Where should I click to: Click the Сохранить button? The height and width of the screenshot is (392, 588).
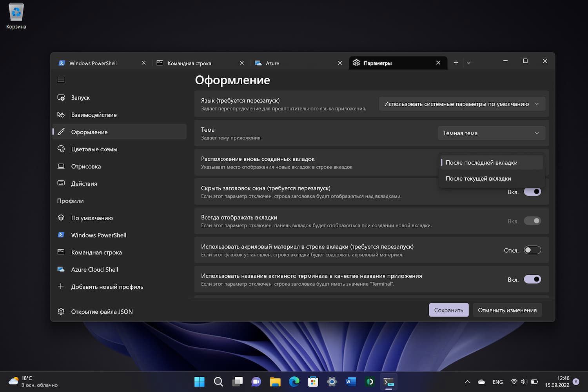click(x=448, y=310)
